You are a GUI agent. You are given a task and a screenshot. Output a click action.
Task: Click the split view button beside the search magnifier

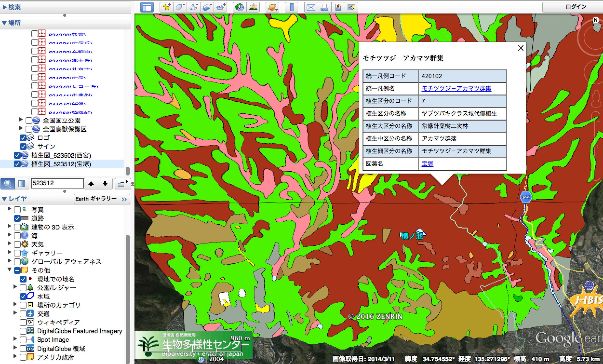22,183
